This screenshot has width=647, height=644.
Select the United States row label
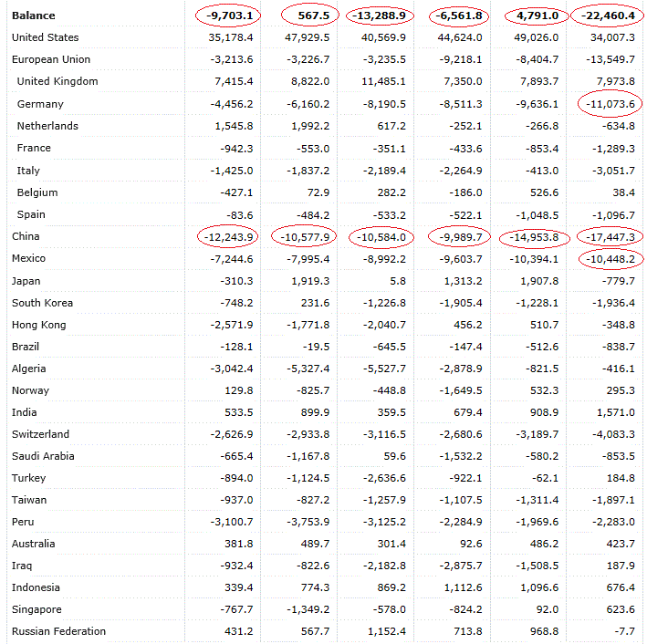pyautogui.click(x=46, y=37)
